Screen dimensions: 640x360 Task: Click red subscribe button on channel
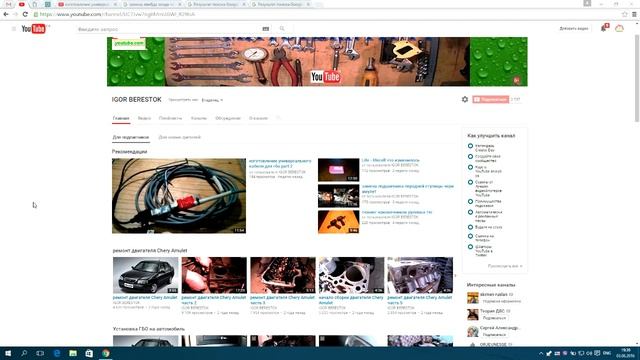[x=491, y=99]
